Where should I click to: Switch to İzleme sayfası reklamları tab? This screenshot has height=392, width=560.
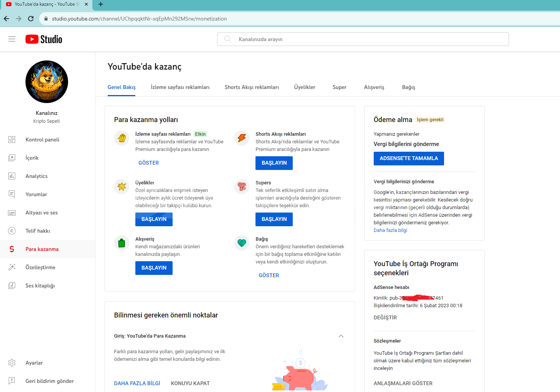click(180, 87)
